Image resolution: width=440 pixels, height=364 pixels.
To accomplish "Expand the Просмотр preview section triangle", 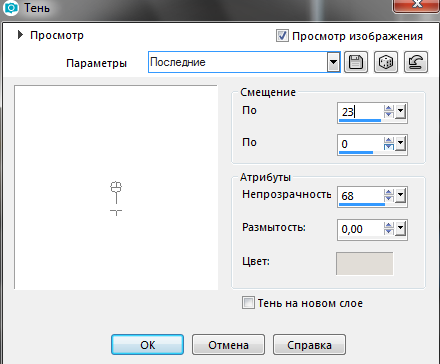I will [20, 35].
